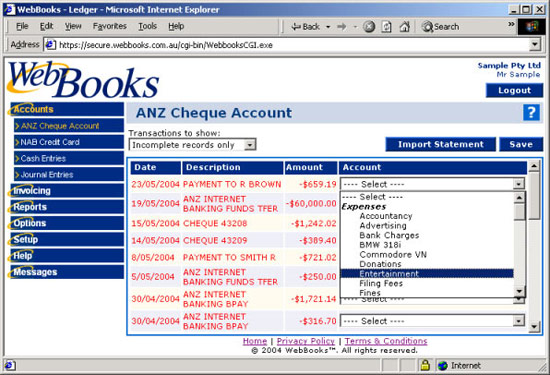Click the PAYMENT TO SMITH R description
This screenshot has height=375, width=550.
click(229, 257)
